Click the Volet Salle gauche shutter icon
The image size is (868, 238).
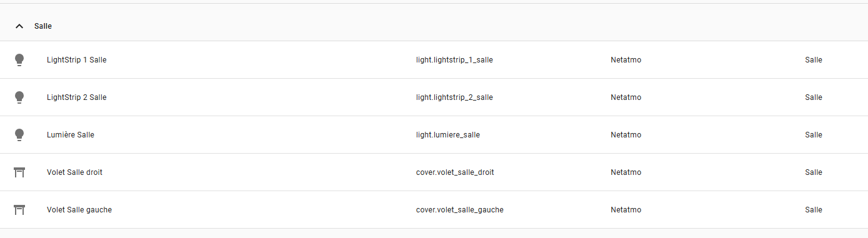19,210
